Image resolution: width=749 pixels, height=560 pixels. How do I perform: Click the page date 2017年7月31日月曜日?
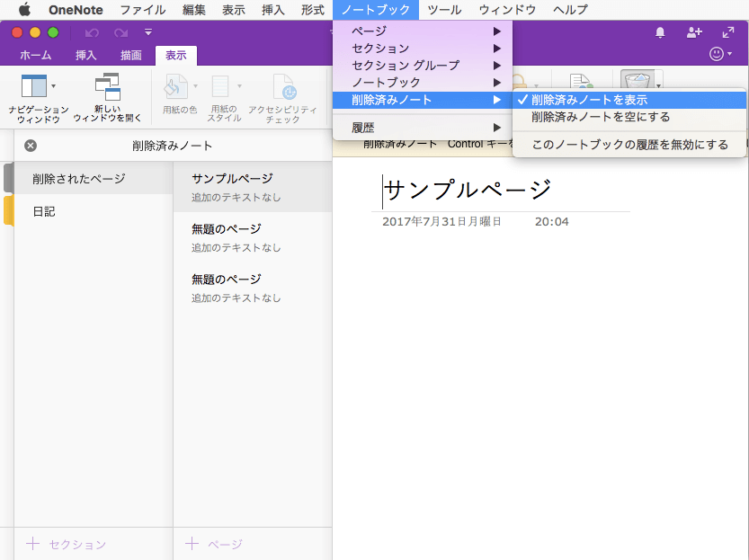[x=441, y=221]
